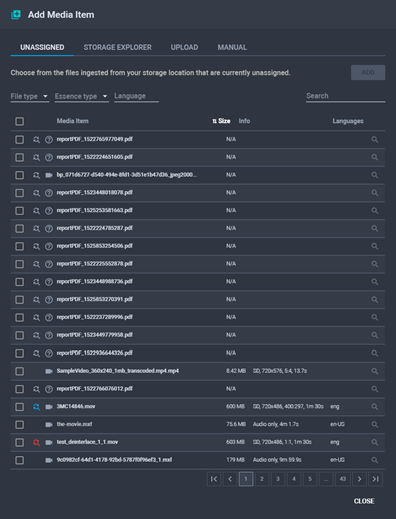Click into the Search field
Viewport: 396px width, 519px height.
click(x=345, y=96)
